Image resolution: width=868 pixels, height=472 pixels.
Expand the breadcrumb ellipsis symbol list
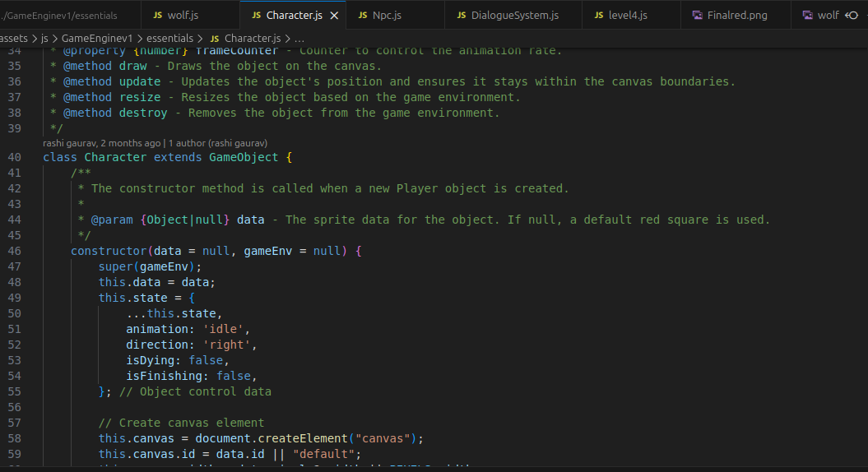(x=299, y=38)
